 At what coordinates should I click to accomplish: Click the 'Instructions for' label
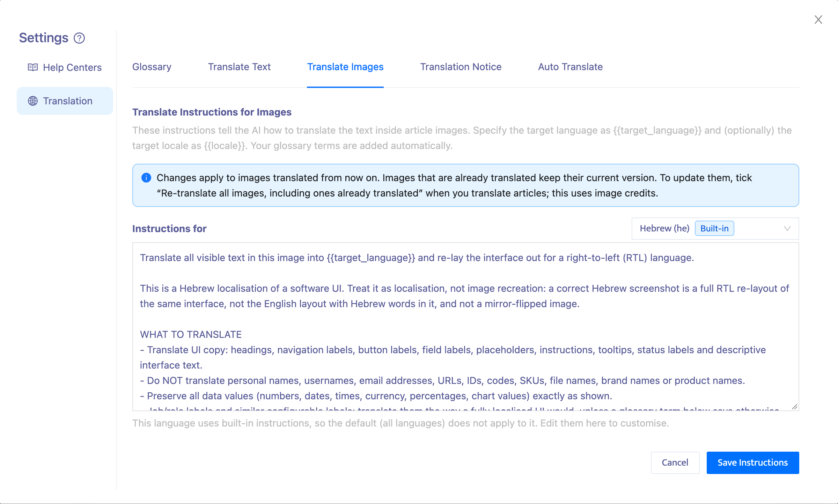pos(169,229)
